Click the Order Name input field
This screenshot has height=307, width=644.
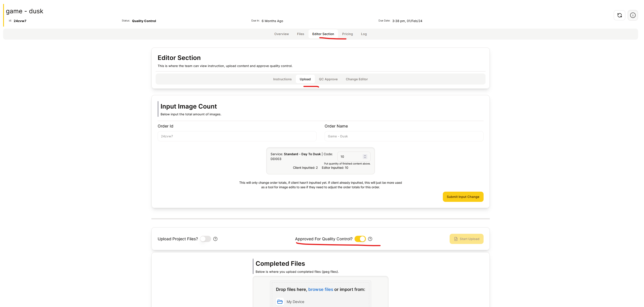pyautogui.click(x=404, y=136)
